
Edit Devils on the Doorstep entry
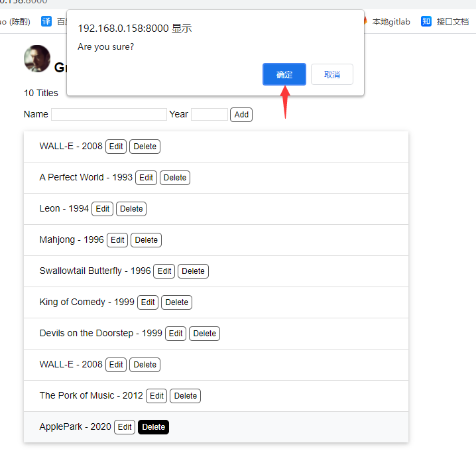(176, 334)
